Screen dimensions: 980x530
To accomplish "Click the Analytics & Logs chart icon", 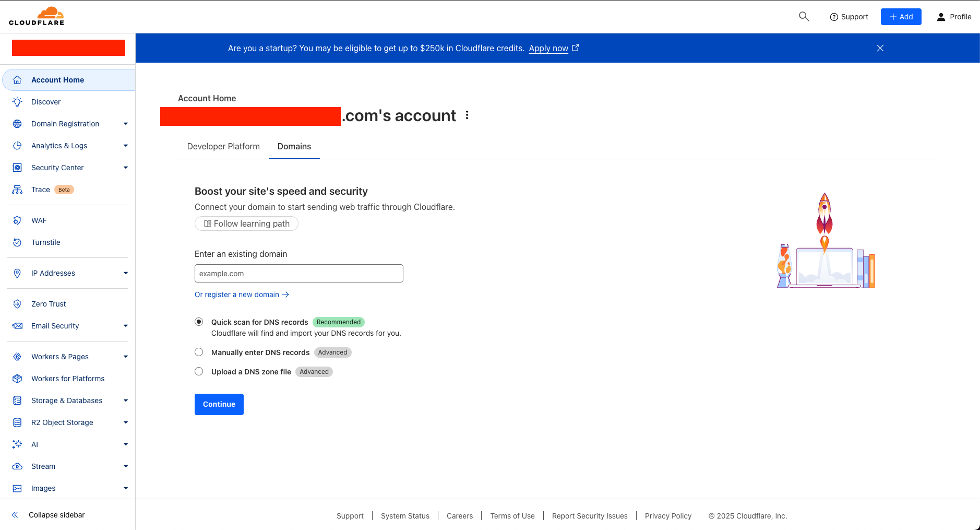I will coord(17,146).
